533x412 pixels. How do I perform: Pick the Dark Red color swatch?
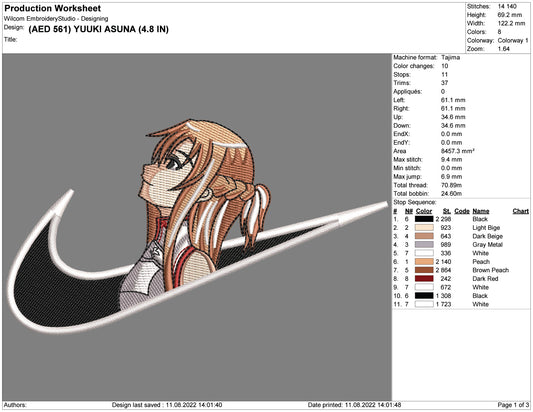424,278
